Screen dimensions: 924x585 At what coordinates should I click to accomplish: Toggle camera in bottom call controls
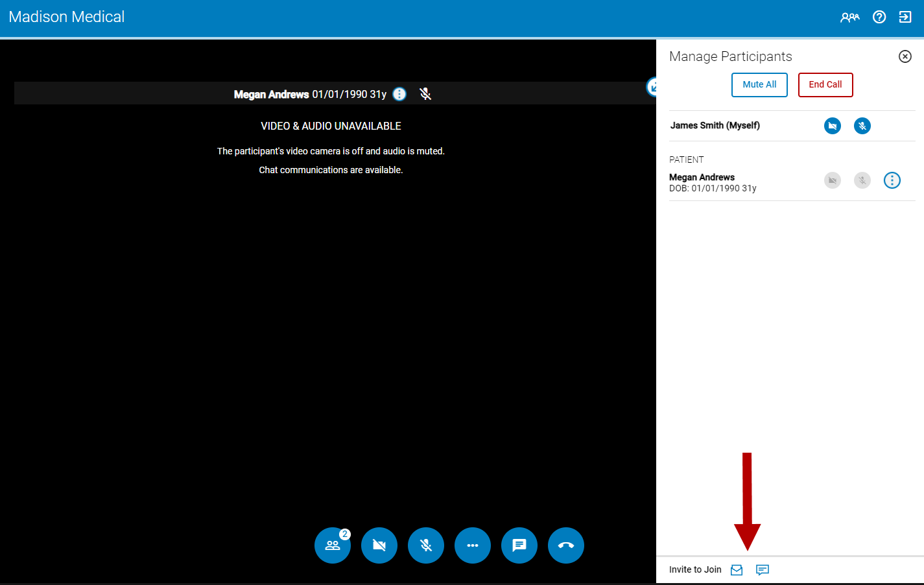pos(379,545)
